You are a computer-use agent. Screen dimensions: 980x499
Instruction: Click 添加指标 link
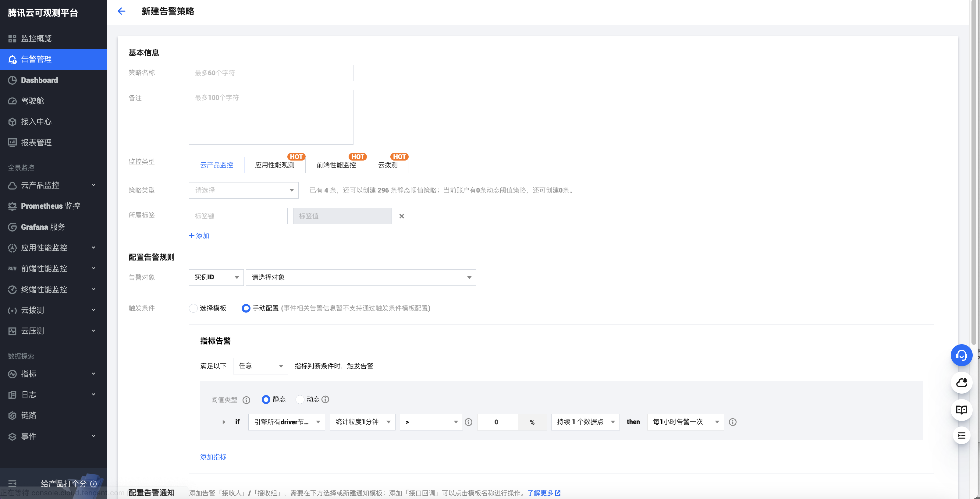click(213, 457)
